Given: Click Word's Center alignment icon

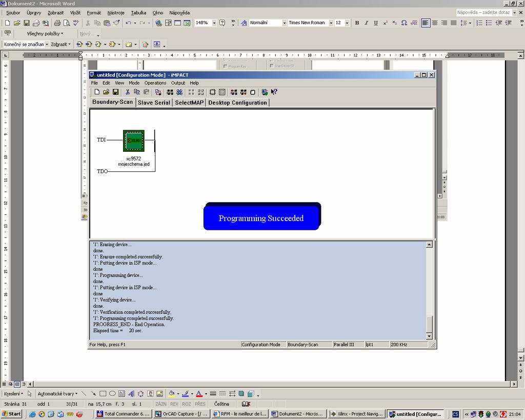Looking at the screenshot, I should tap(435, 23).
